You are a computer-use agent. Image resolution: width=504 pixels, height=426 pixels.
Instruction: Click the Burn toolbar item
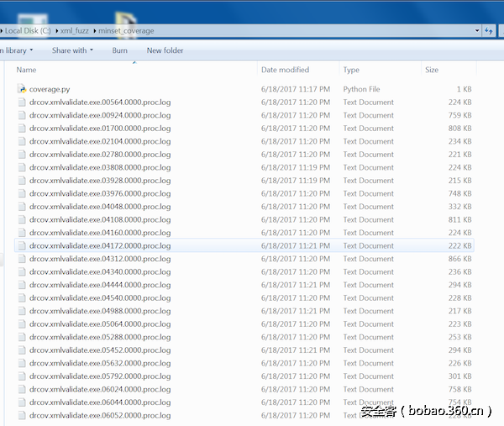(x=120, y=50)
